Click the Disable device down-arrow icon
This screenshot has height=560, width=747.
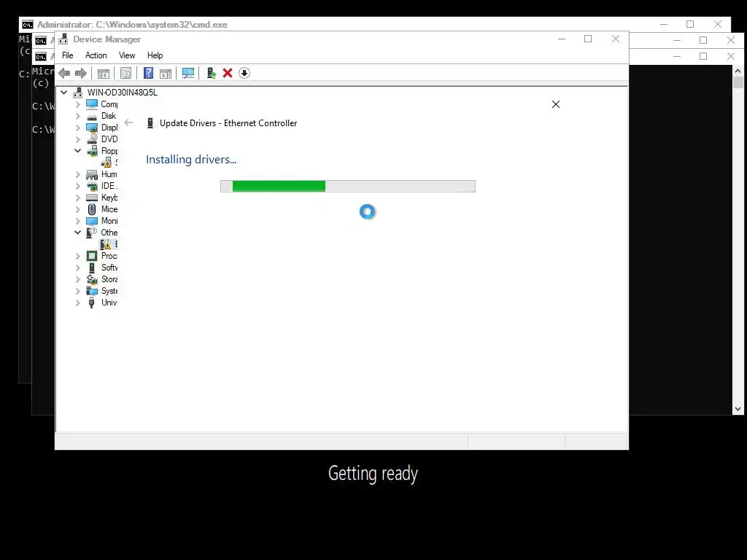coord(244,73)
